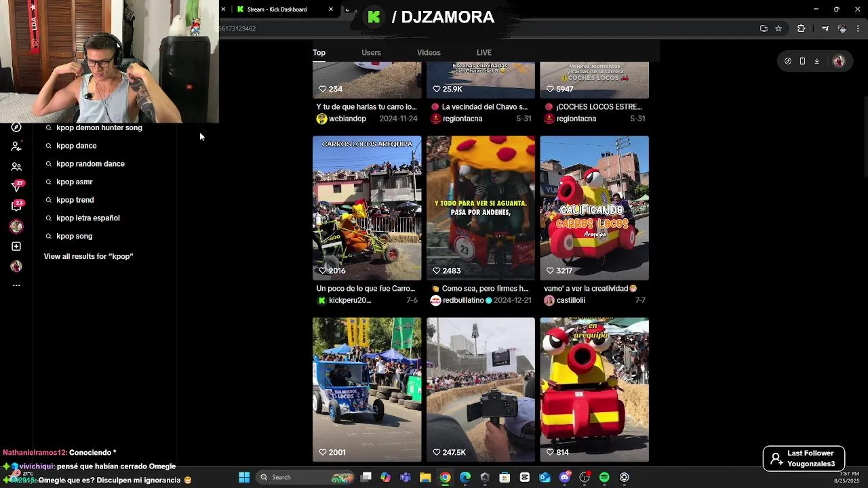The width and height of the screenshot is (868, 488).
Task: Select suggestion 'kpop song'
Action: [75, 236]
